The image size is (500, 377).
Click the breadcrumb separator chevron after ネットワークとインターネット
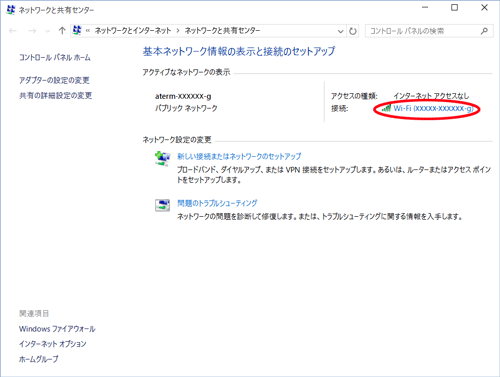178,31
